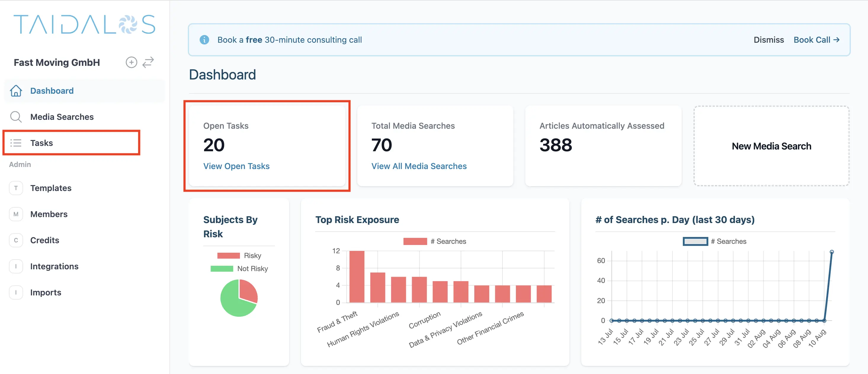
Task: Click the add organization plus icon
Action: point(131,62)
